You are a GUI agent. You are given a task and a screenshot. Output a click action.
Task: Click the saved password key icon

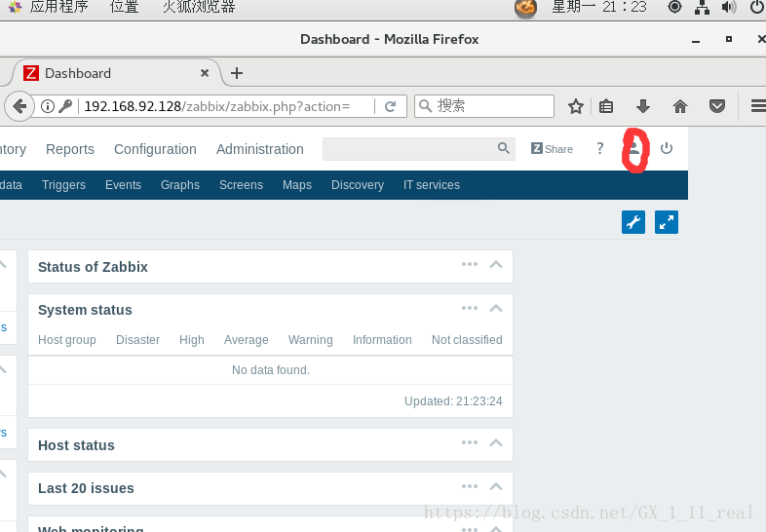click(x=65, y=106)
